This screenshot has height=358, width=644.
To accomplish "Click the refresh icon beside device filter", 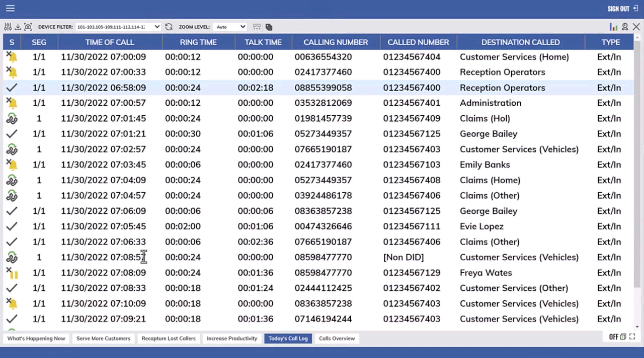I will coord(169,27).
